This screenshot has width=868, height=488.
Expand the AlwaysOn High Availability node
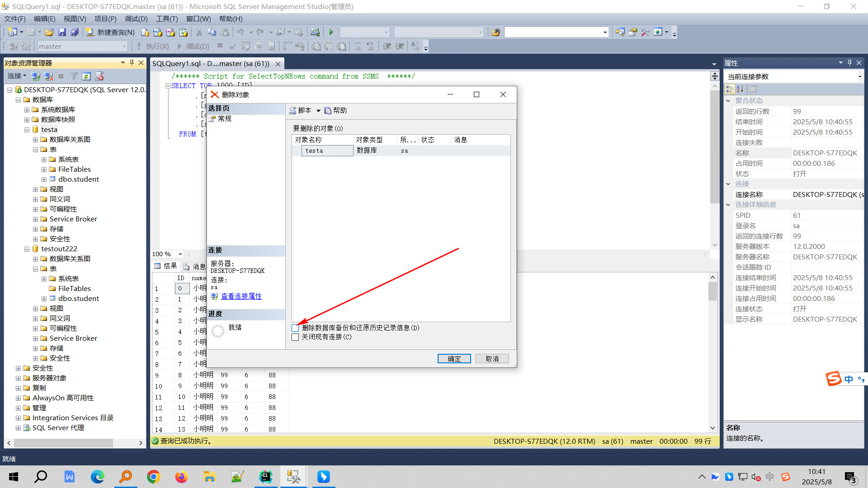click(x=18, y=398)
